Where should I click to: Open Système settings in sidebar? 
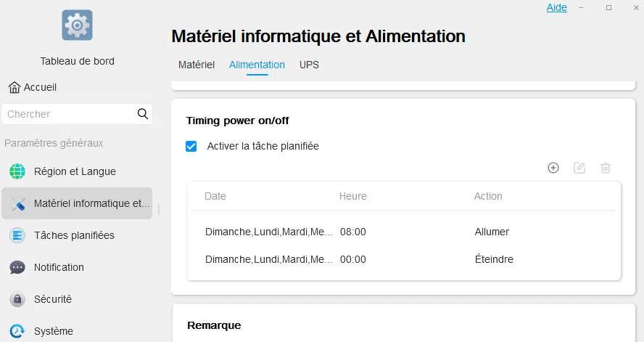[54, 331]
